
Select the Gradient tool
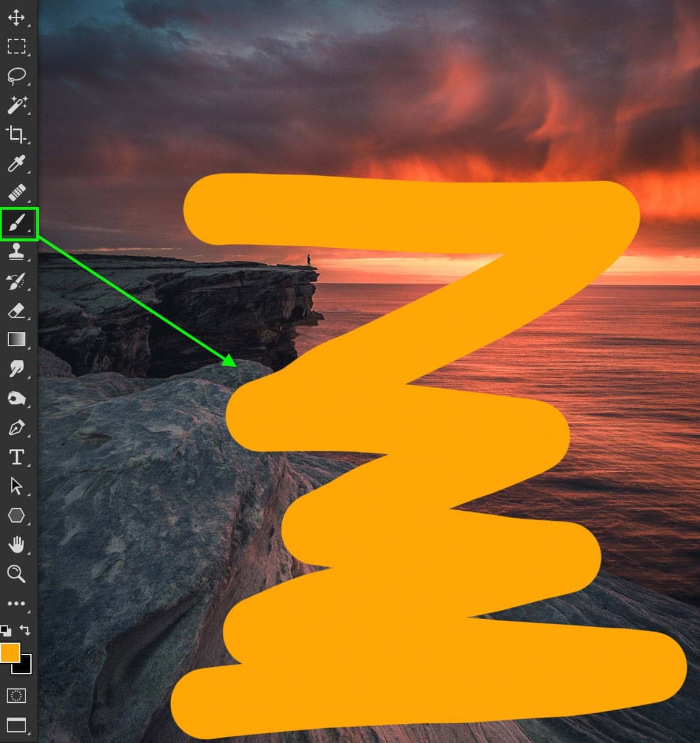(17, 338)
